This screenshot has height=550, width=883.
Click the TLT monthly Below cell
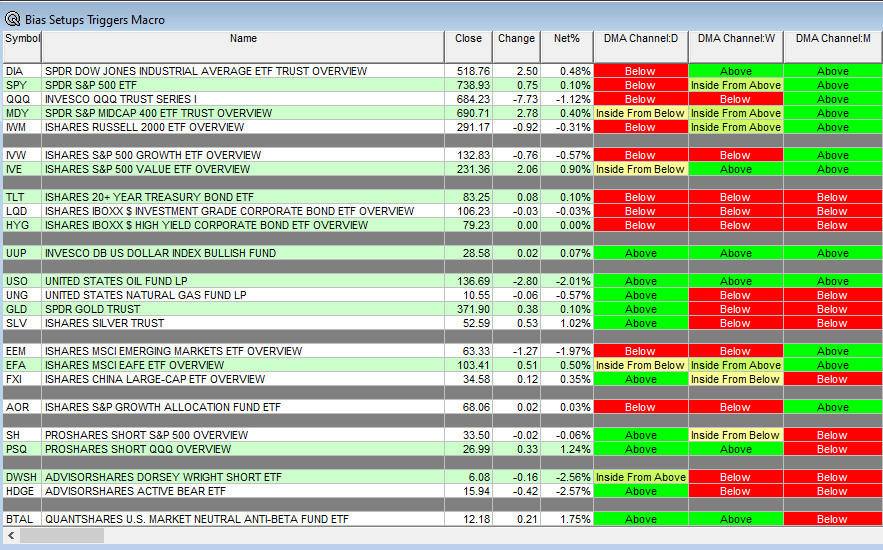(833, 197)
